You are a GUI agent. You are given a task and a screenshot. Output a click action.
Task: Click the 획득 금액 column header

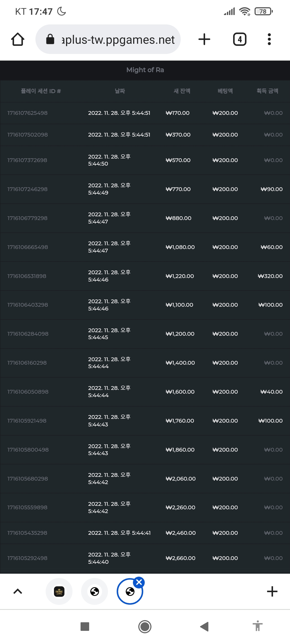tap(267, 91)
